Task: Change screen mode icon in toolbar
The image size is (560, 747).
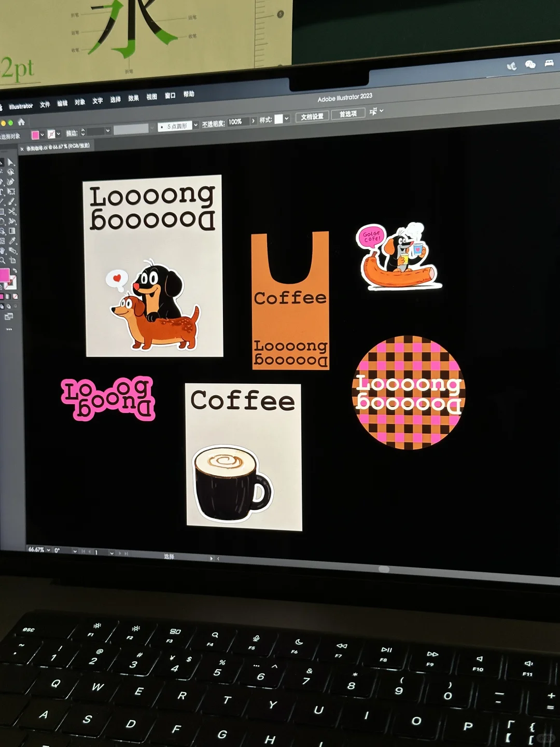Action: (x=9, y=316)
